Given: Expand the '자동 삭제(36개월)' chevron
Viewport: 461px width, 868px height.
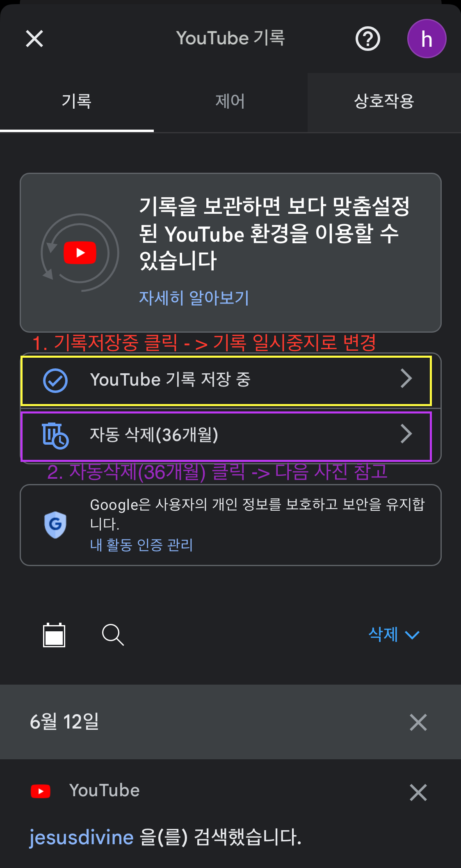Looking at the screenshot, I should (x=406, y=434).
